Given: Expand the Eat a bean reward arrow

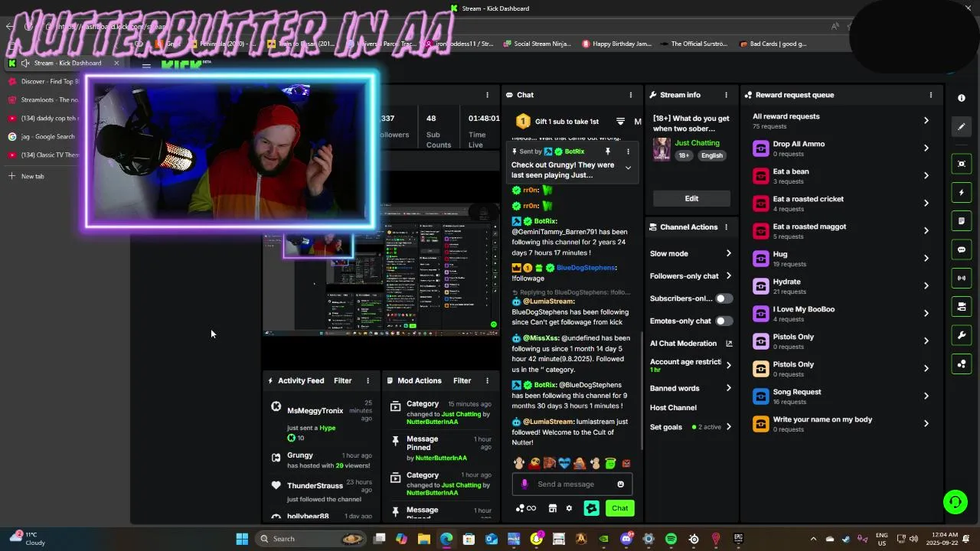Looking at the screenshot, I should (926, 176).
